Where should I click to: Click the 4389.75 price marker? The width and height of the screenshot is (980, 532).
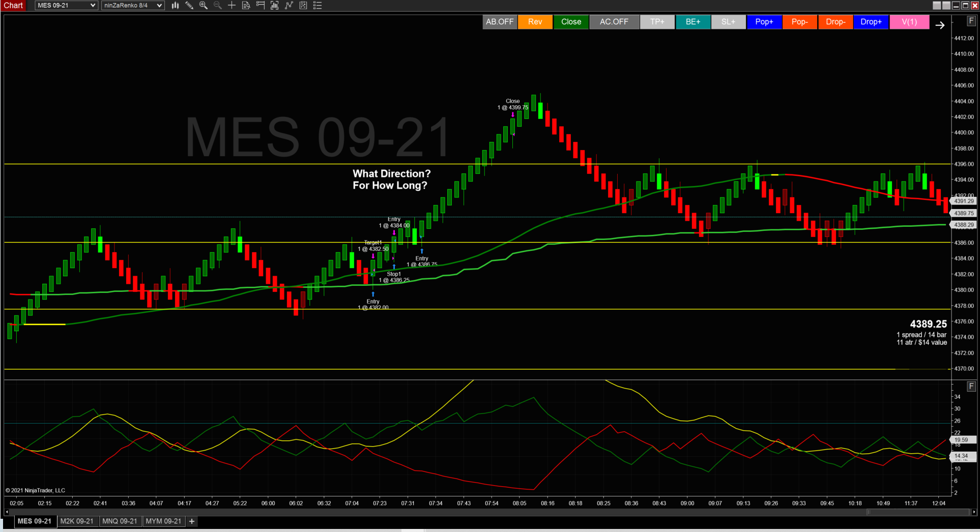pyautogui.click(x=963, y=214)
